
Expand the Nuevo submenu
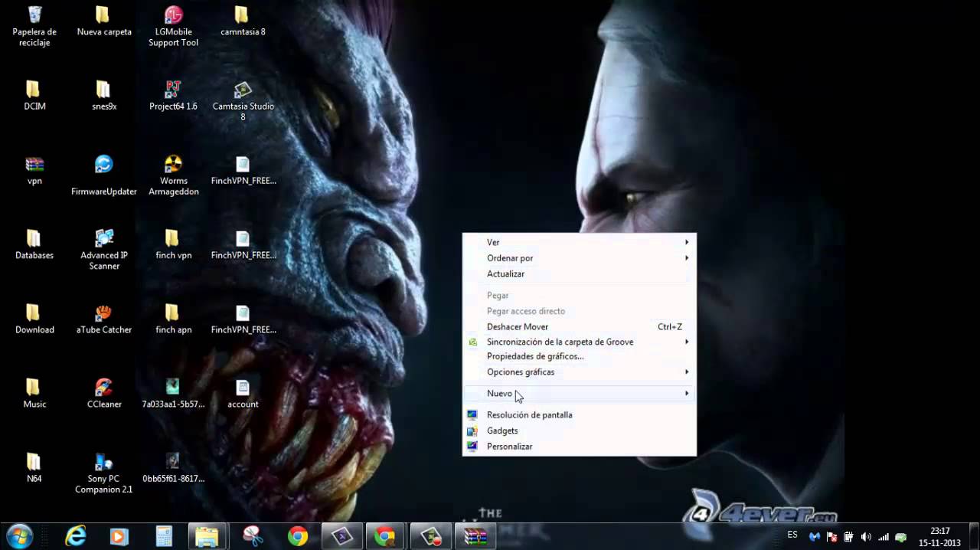579,393
